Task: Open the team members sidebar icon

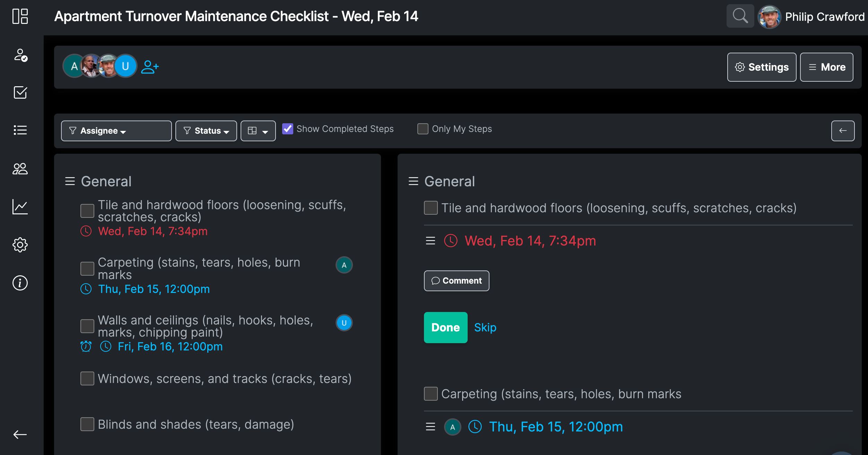Action: click(20, 169)
